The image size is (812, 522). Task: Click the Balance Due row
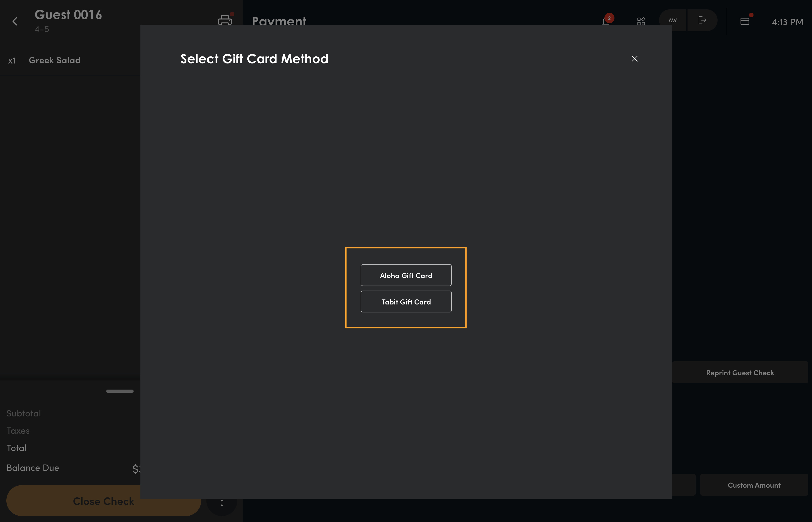pyautogui.click(x=70, y=468)
